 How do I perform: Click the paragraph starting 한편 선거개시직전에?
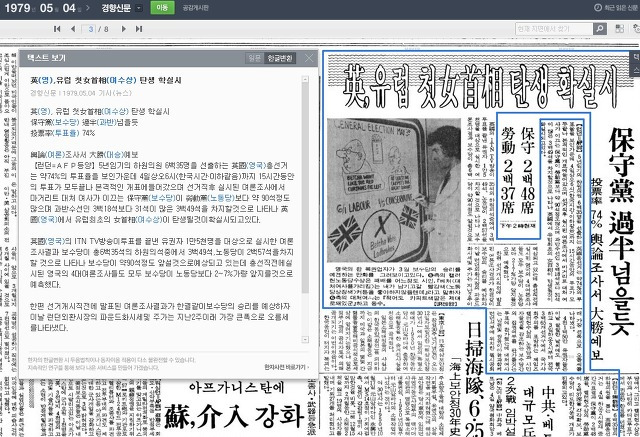pos(160,317)
